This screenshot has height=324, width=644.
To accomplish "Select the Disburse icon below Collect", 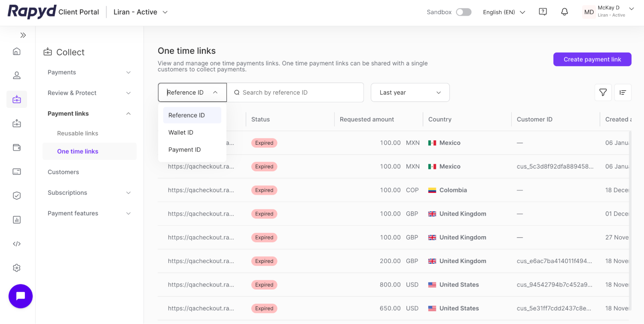I will coord(16,123).
